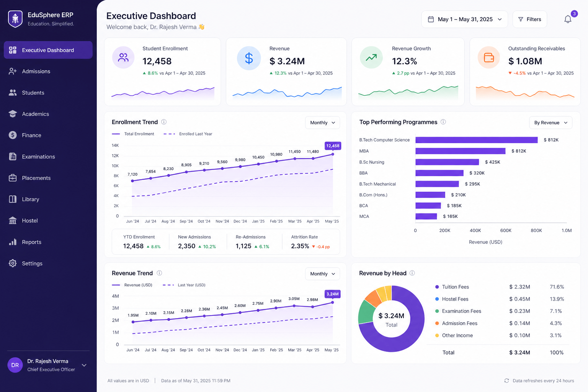
Task: Click the Examinations document icon
Action: (x=13, y=157)
